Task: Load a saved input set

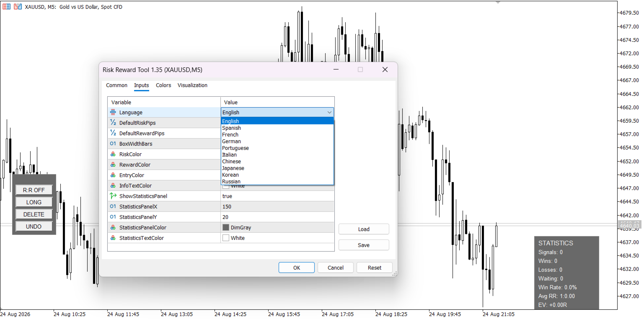Action: (x=364, y=229)
